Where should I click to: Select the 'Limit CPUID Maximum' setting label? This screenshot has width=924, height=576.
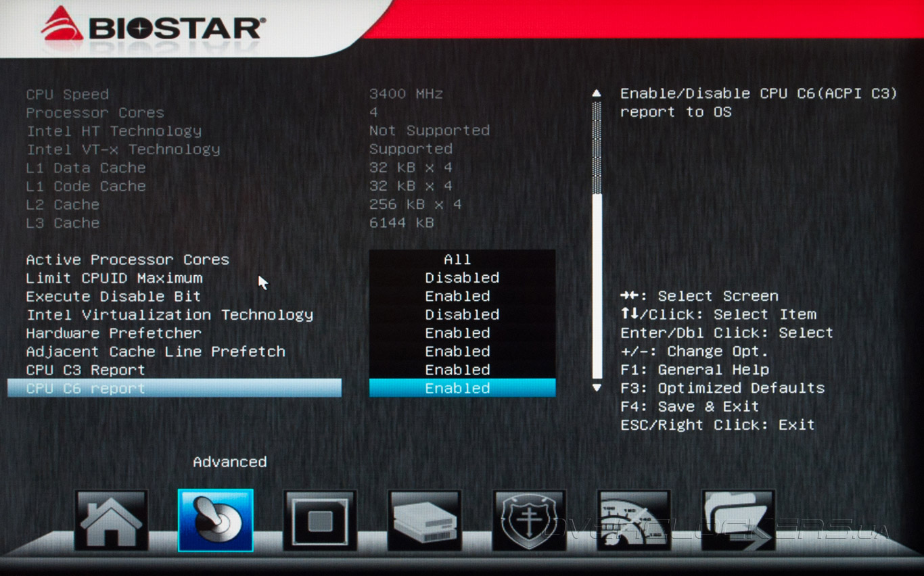[x=114, y=278]
